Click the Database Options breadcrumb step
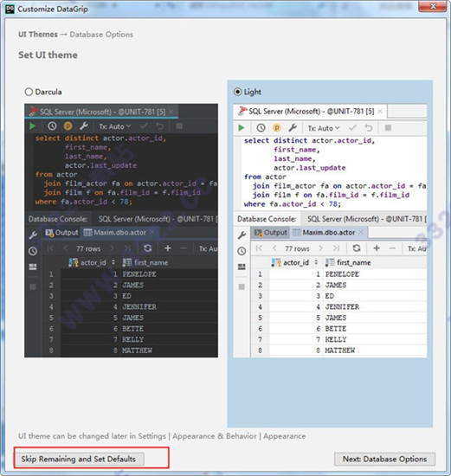 pyautogui.click(x=101, y=35)
